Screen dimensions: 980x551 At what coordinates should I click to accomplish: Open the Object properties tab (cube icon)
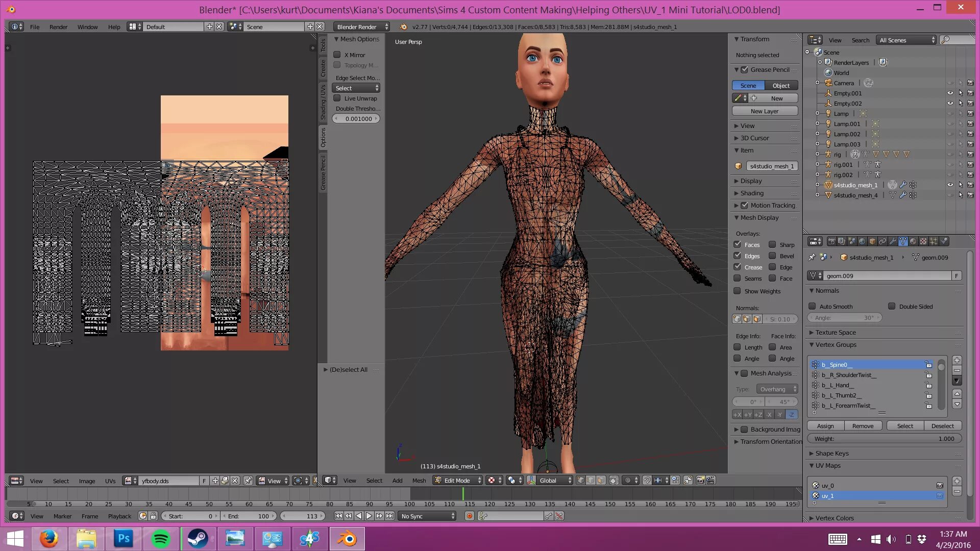(x=872, y=241)
